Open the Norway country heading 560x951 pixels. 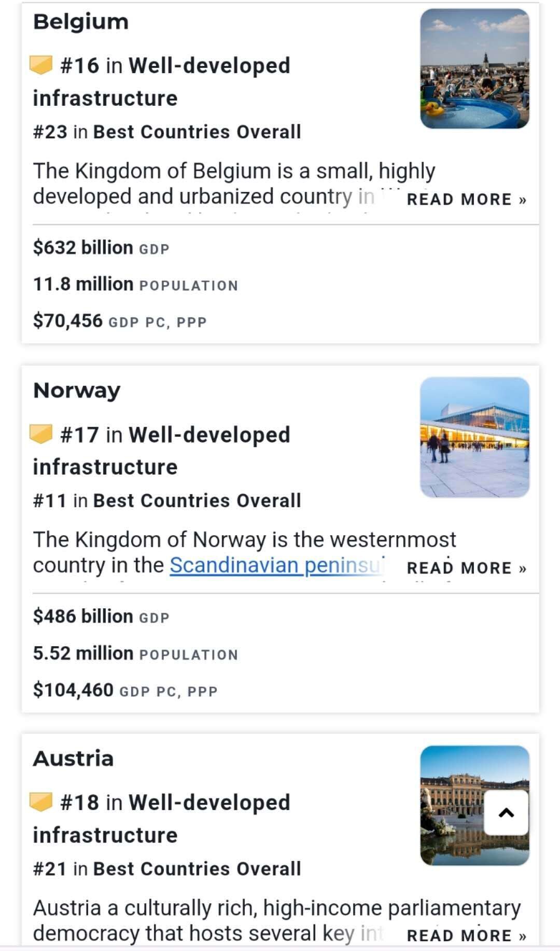click(x=77, y=390)
